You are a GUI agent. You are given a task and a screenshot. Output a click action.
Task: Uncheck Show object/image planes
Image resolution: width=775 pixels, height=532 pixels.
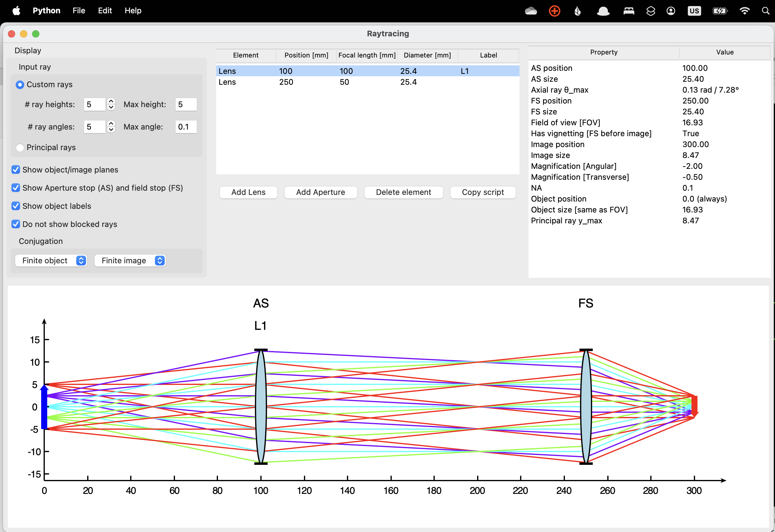point(16,170)
